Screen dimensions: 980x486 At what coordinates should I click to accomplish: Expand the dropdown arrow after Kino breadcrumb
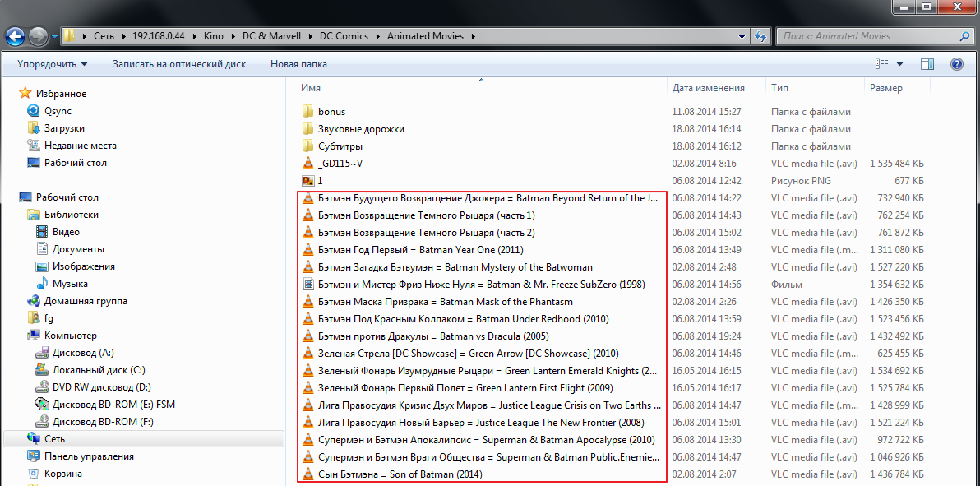[233, 36]
